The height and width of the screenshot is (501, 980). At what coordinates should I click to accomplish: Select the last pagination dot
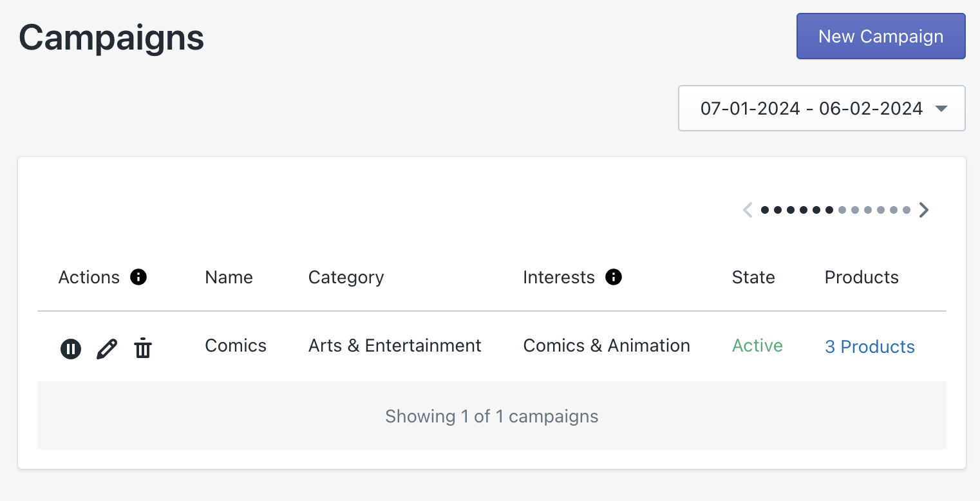[x=907, y=210]
